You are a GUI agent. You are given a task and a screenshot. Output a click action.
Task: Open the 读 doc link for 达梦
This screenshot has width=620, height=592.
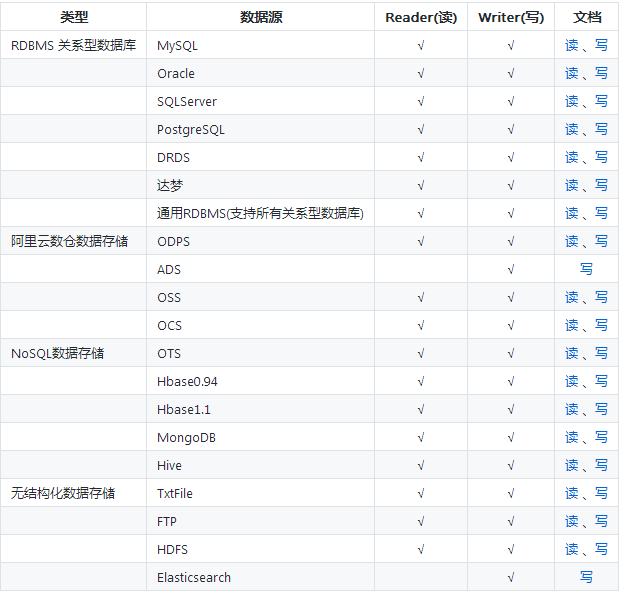click(x=572, y=185)
